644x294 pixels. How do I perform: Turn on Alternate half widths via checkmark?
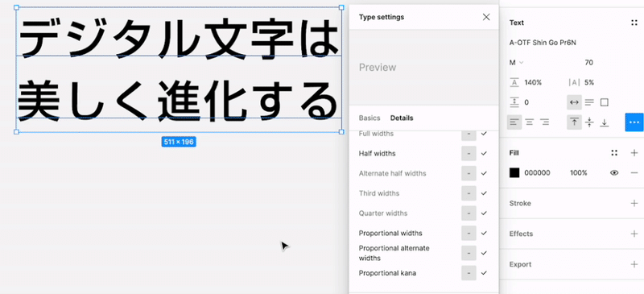(484, 173)
